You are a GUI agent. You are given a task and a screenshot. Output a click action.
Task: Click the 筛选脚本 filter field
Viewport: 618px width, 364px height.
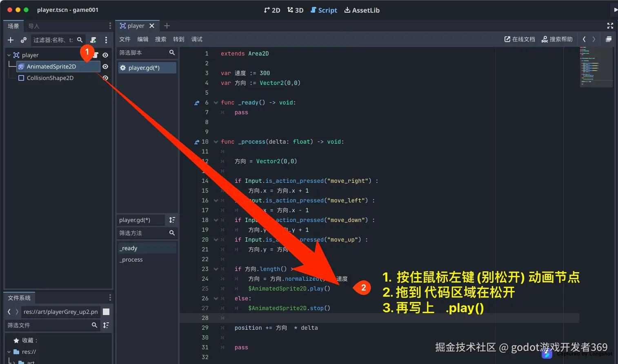click(147, 53)
